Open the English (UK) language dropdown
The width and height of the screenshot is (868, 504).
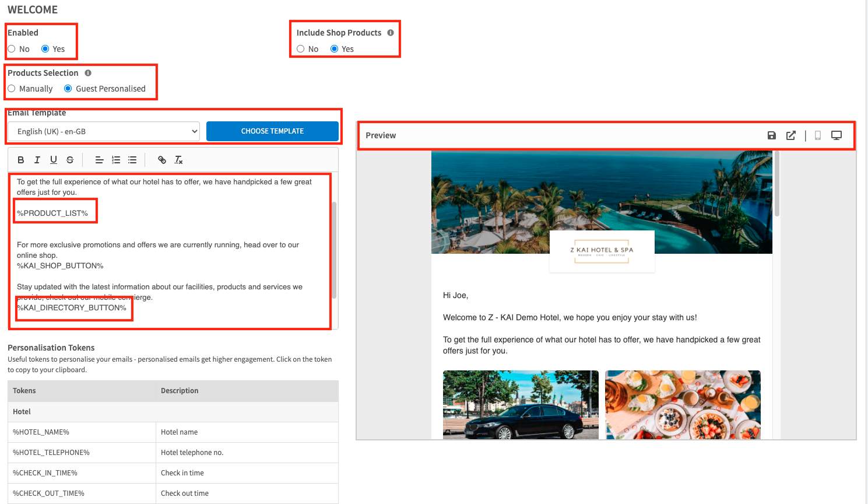coord(104,131)
